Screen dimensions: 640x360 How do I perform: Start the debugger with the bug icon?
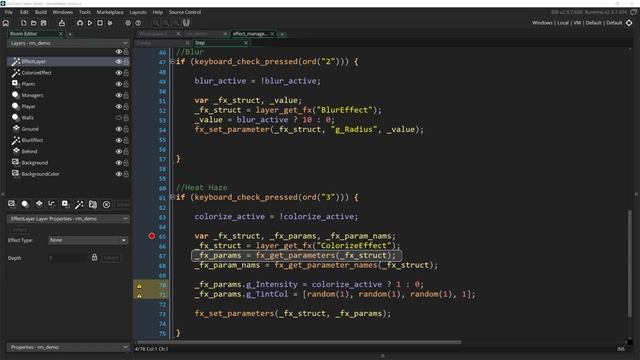(80, 23)
